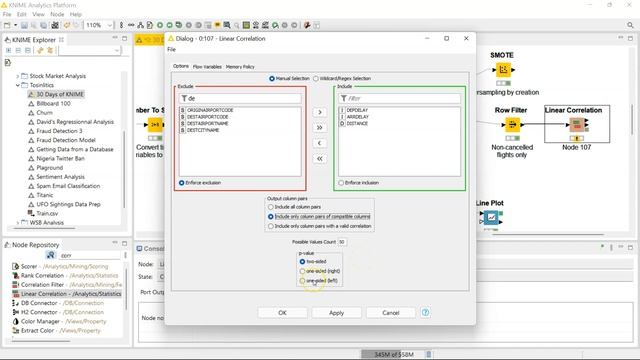
Task: Click the Row Filter node on canvas
Action: [512, 124]
